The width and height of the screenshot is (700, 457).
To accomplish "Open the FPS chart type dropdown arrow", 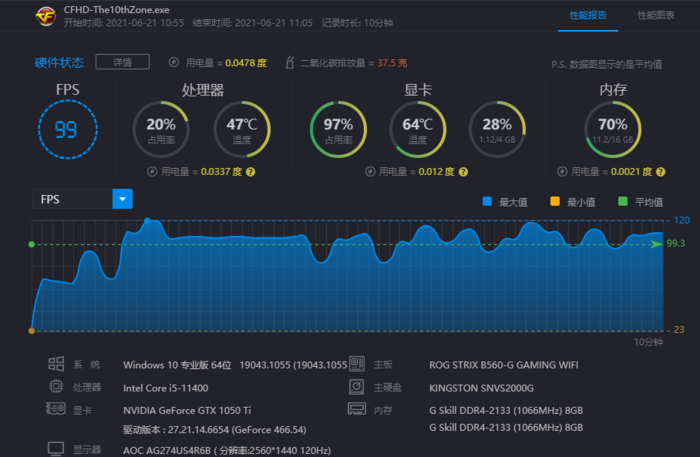I will point(122,199).
